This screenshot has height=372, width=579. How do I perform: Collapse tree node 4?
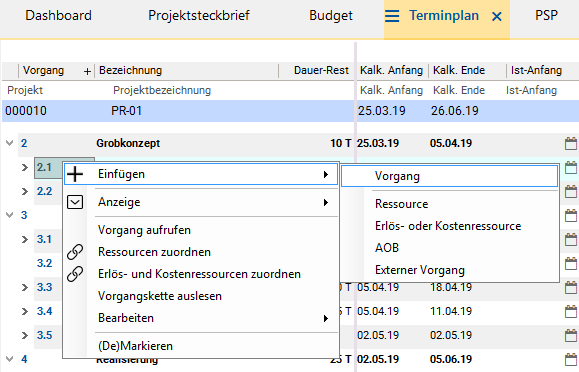point(10,359)
